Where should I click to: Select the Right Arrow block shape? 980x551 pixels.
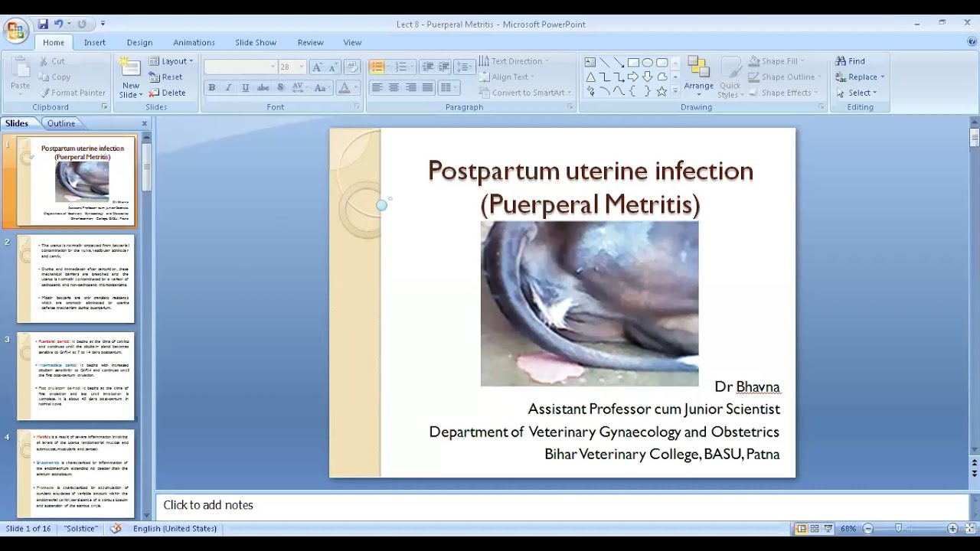pos(633,77)
